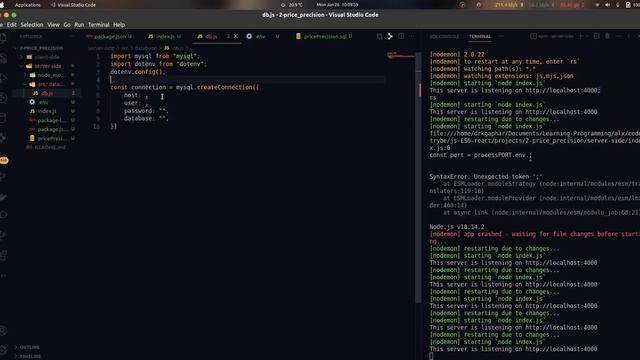
Task: Select db.js in the explorer tree
Action: pos(47,93)
